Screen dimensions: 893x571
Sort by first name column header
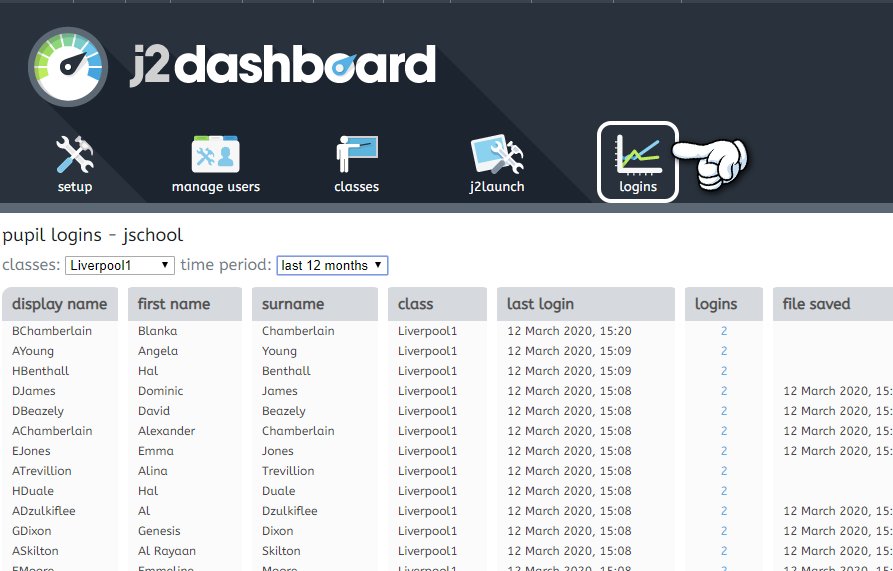tap(185, 304)
